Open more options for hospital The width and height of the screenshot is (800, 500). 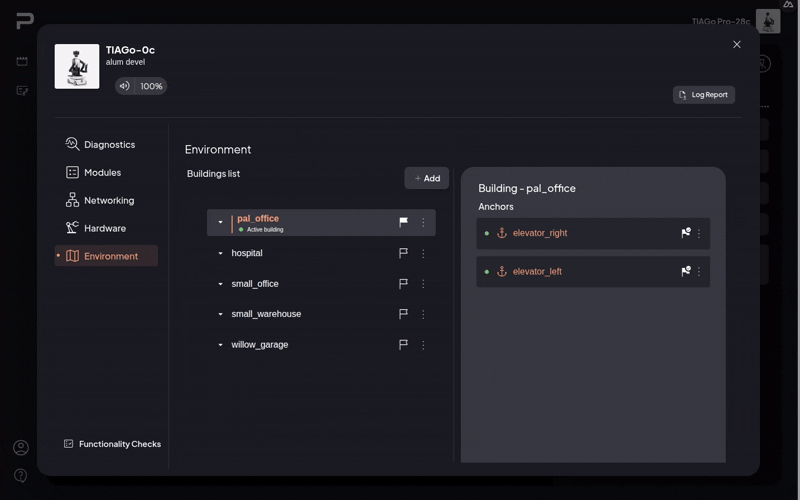423,253
